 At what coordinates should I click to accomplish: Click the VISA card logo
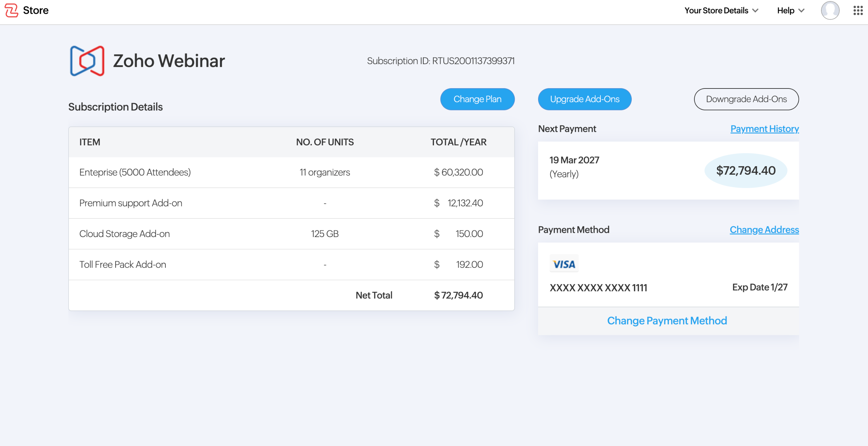point(564,264)
